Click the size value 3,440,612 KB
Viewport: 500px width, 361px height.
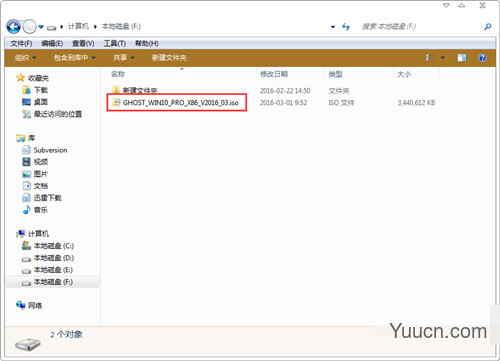click(x=416, y=103)
